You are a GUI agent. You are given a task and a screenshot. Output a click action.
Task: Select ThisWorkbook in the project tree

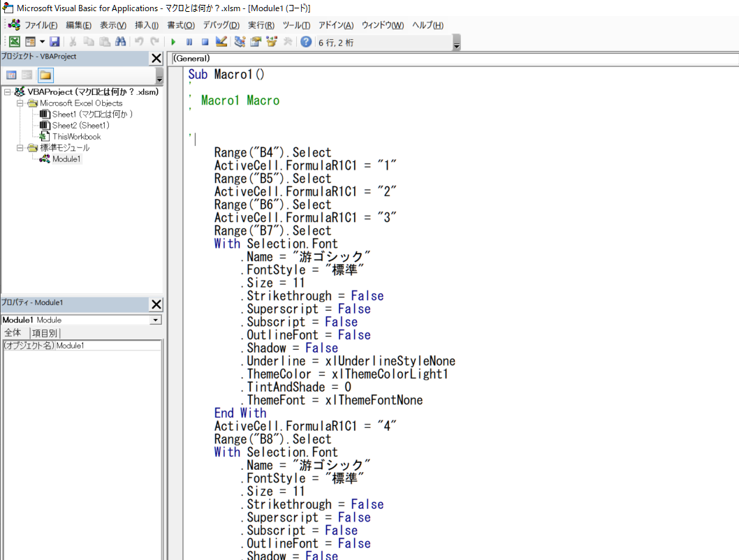(76, 137)
